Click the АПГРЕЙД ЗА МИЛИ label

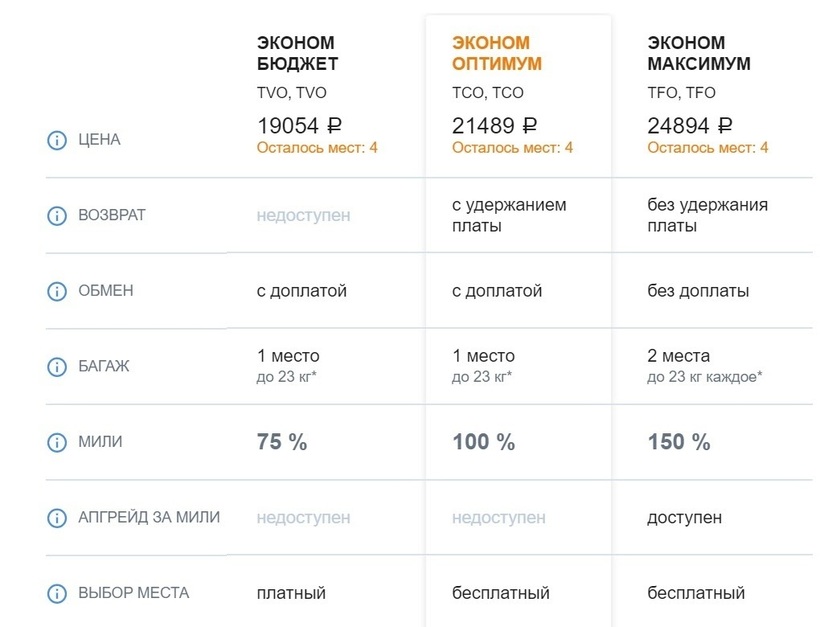pos(149,518)
